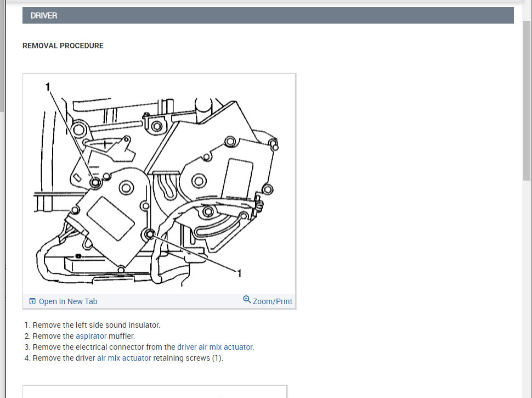The width and height of the screenshot is (532, 398).
Task: Open the driver air mix actuator link
Action: [215, 347]
